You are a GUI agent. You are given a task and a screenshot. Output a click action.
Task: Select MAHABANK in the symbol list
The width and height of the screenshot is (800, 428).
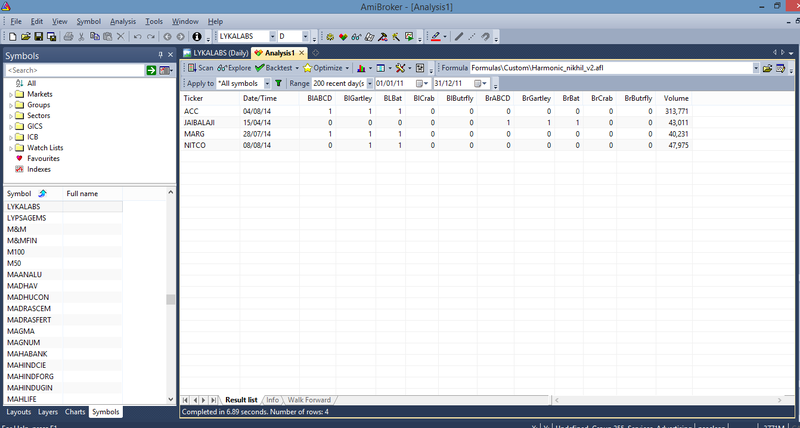pyautogui.click(x=27, y=354)
